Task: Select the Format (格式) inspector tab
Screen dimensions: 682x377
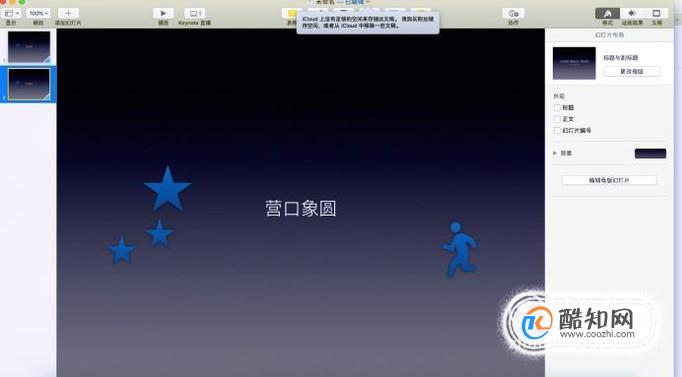Action: tap(607, 13)
